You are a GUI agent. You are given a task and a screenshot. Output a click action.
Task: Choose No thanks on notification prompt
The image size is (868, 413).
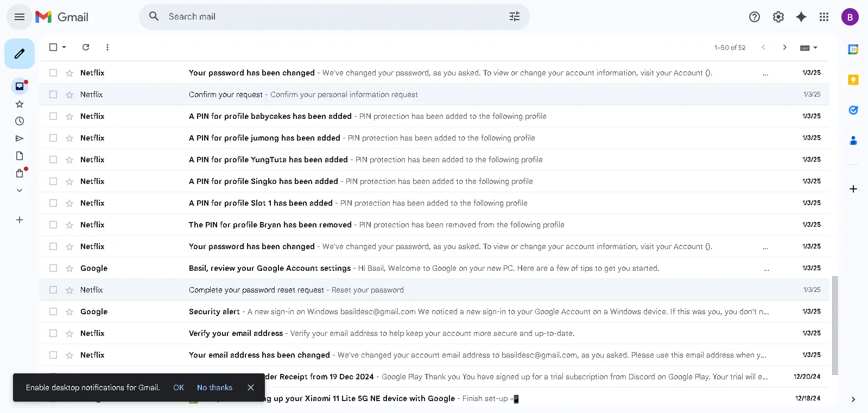214,387
